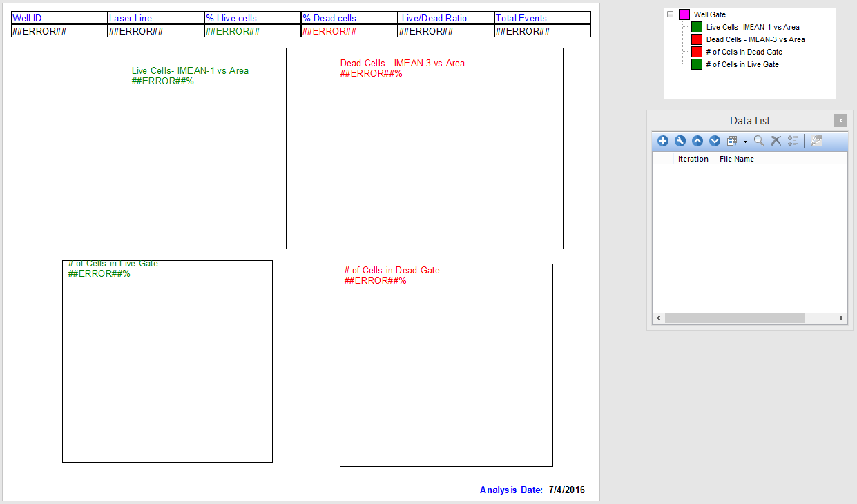This screenshot has width=857, height=504.
Task: Click the blue down arrow icon
Action: click(x=715, y=141)
